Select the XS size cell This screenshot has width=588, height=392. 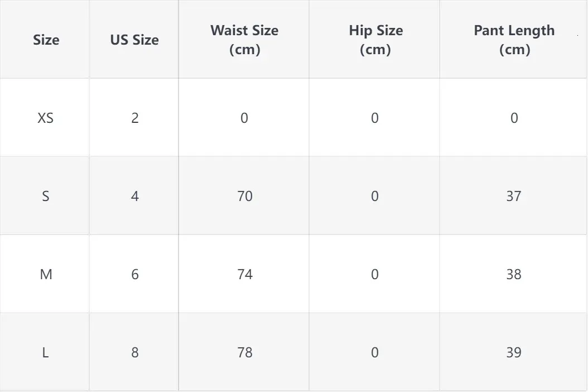click(45, 118)
